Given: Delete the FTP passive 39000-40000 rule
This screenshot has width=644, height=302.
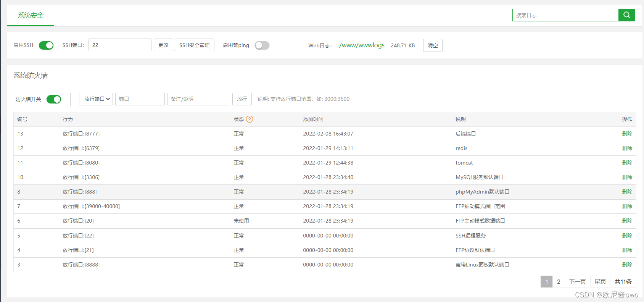Looking at the screenshot, I should point(627,206).
